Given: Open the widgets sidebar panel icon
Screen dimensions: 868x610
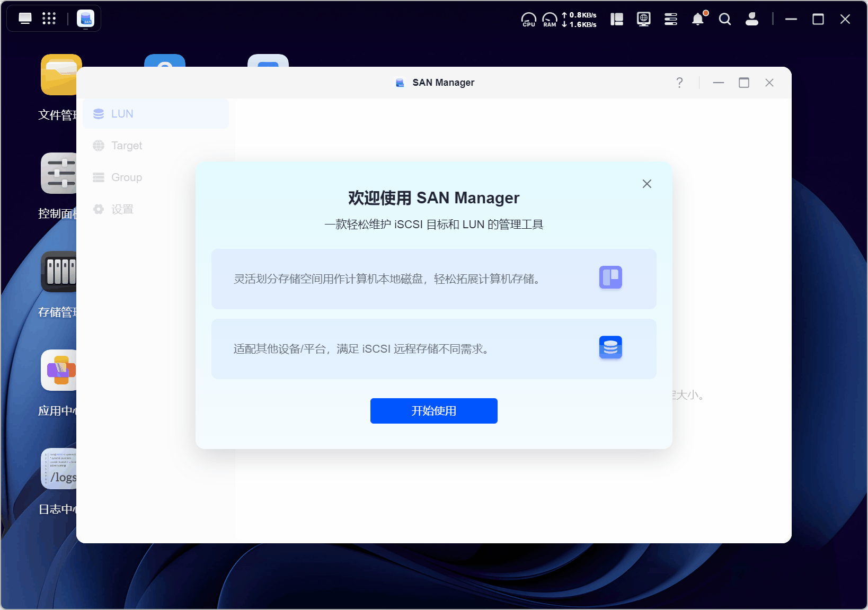Looking at the screenshot, I should click(x=617, y=19).
